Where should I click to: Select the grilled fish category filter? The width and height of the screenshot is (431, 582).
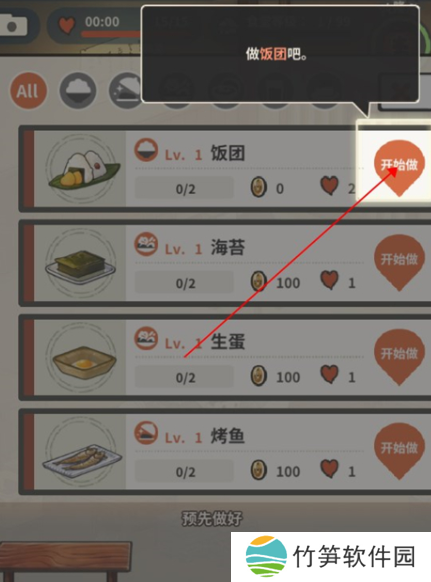coord(125,91)
